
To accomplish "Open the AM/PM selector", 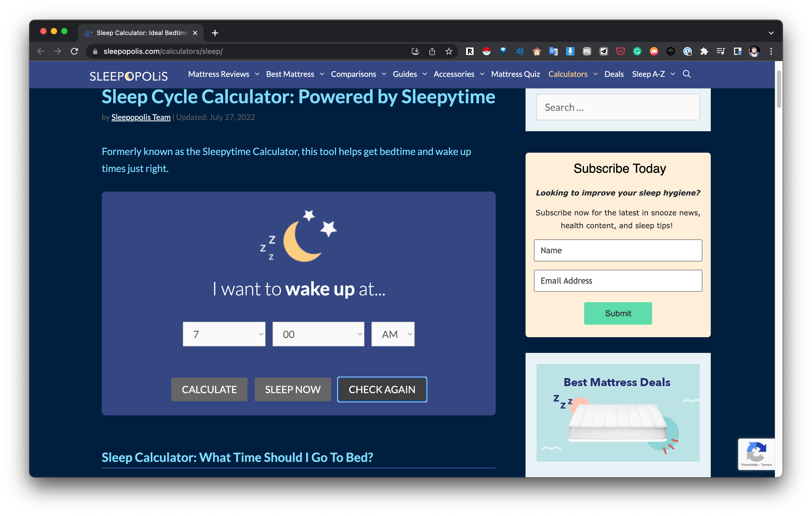I will coord(393,334).
